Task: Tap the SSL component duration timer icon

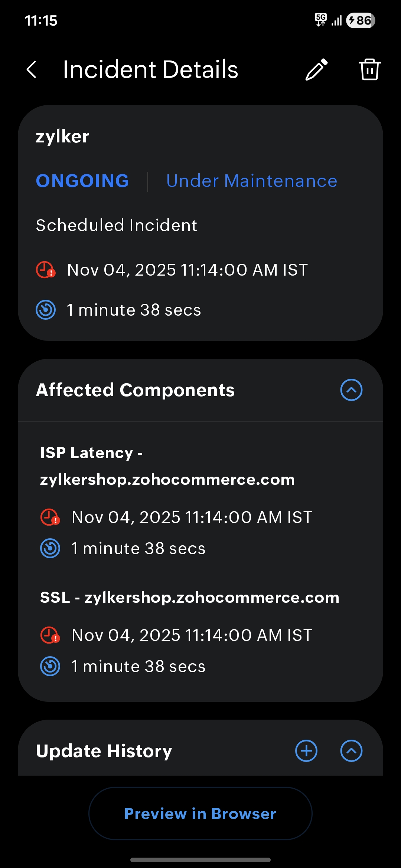Action: pyautogui.click(x=50, y=666)
